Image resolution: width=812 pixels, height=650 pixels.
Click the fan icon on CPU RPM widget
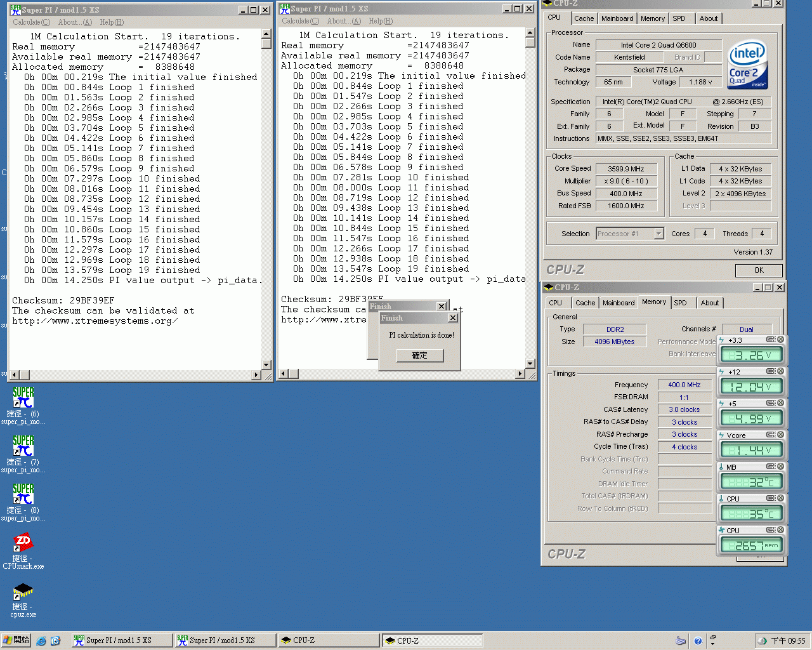(x=722, y=530)
